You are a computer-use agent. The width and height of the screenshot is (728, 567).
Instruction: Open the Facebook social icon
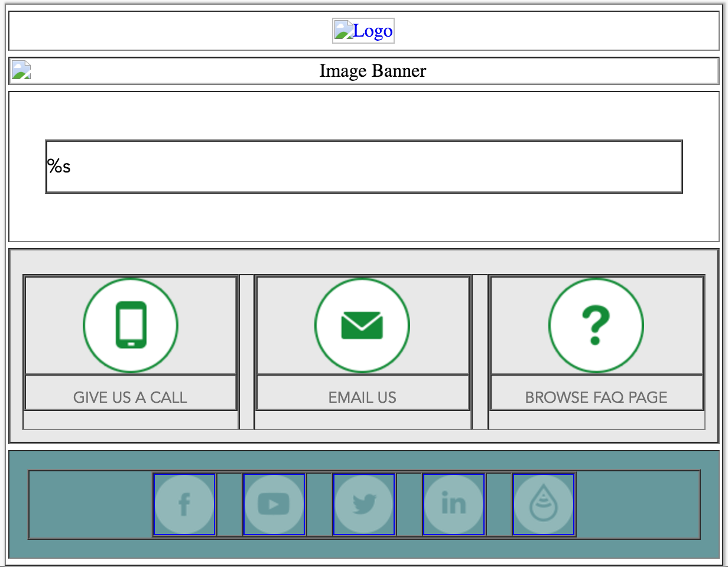(x=184, y=504)
